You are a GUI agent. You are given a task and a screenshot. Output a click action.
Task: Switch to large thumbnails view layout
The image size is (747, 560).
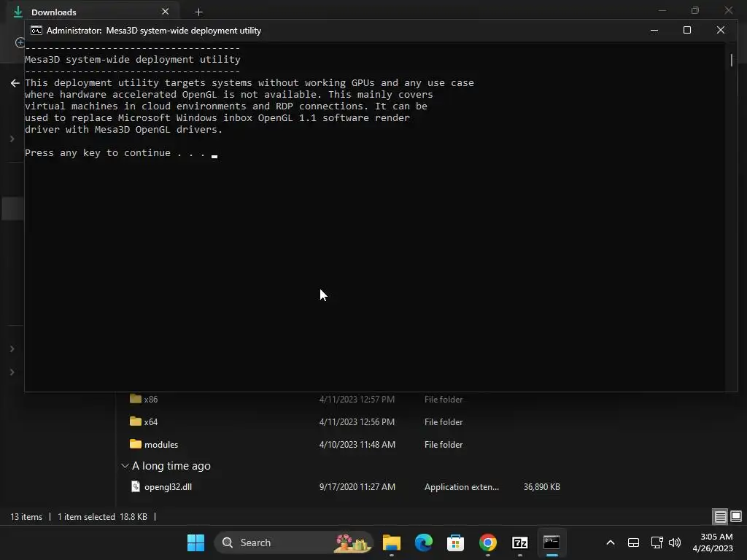coord(736,516)
